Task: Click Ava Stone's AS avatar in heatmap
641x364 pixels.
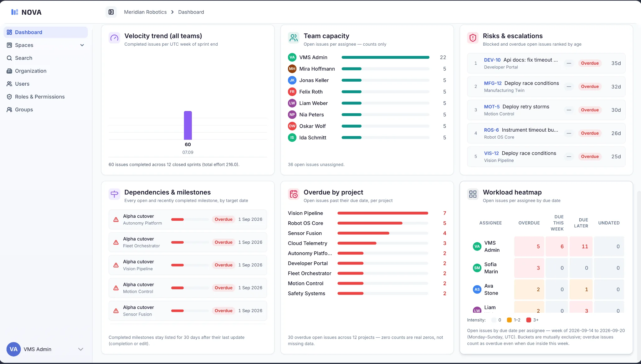Action: [477, 290]
